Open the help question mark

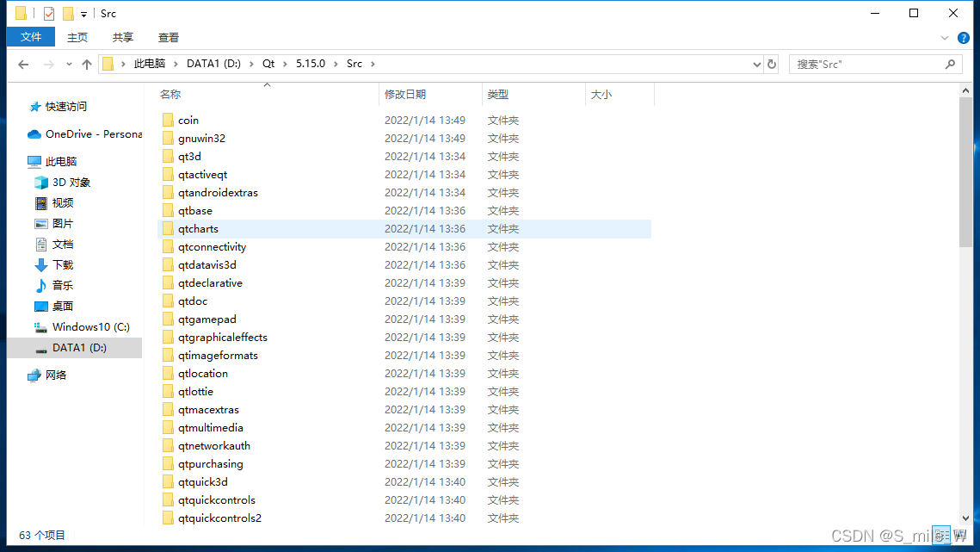pos(964,38)
